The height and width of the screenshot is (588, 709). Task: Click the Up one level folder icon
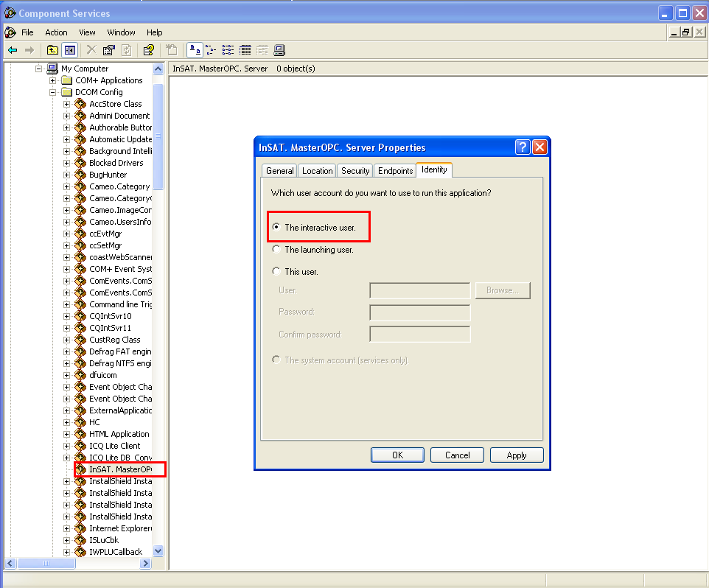point(52,50)
